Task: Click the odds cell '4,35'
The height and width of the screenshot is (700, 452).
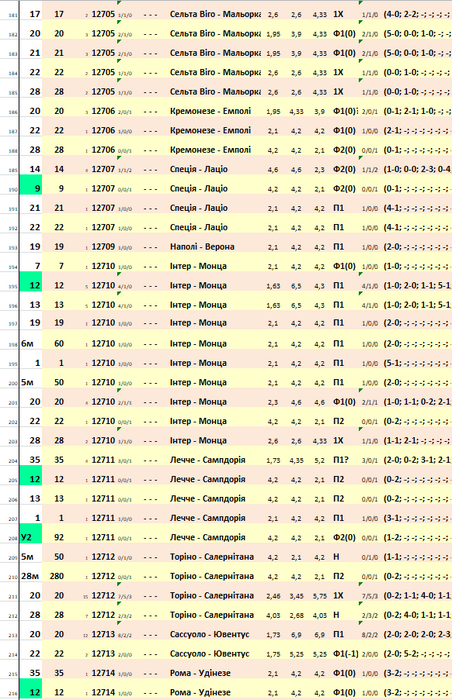Action: coord(297,460)
